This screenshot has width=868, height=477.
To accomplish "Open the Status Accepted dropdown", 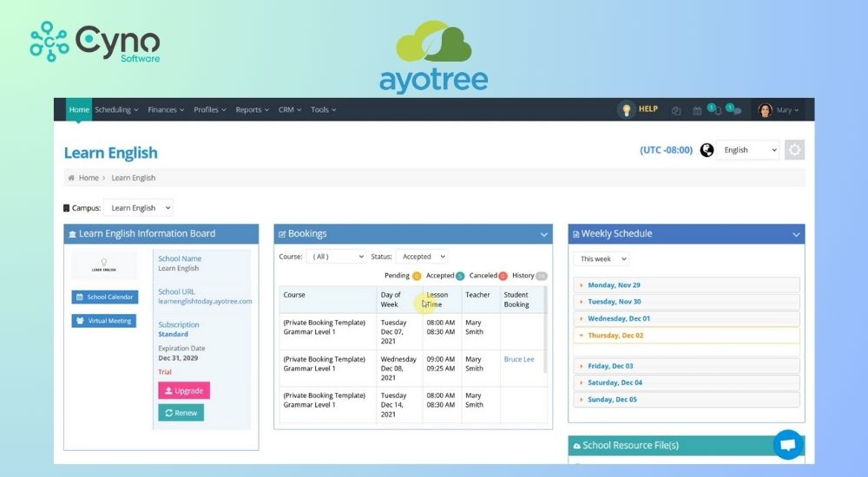I will tap(422, 257).
